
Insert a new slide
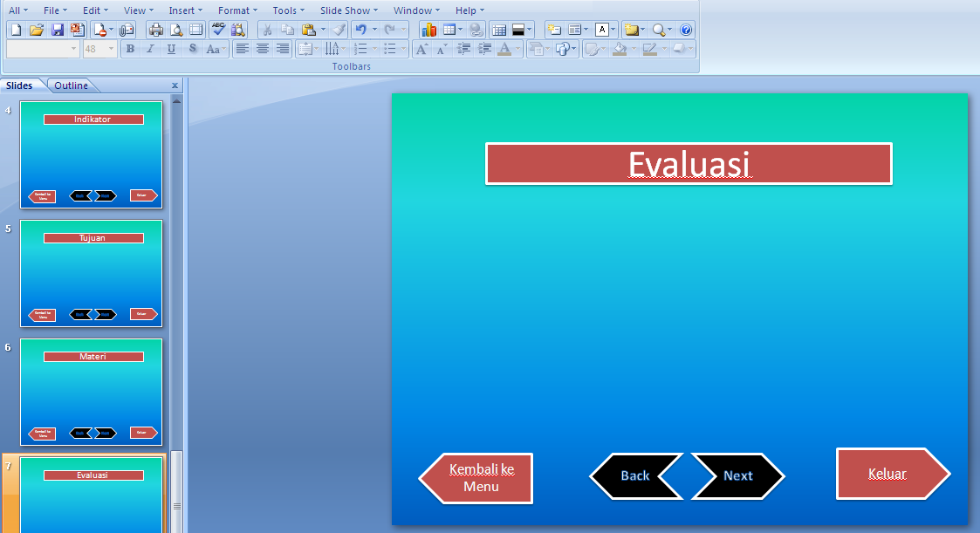point(554,29)
